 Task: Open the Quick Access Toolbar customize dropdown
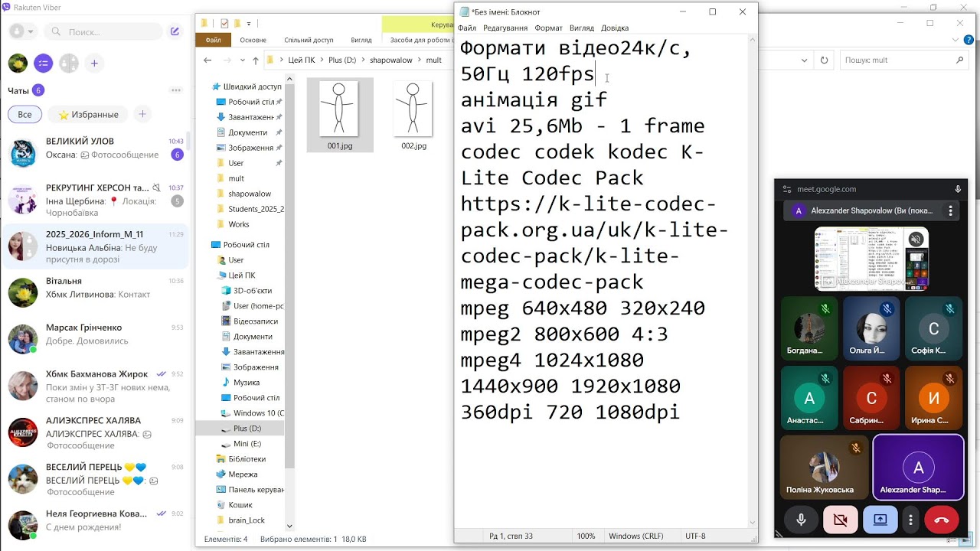coord(249,23)
